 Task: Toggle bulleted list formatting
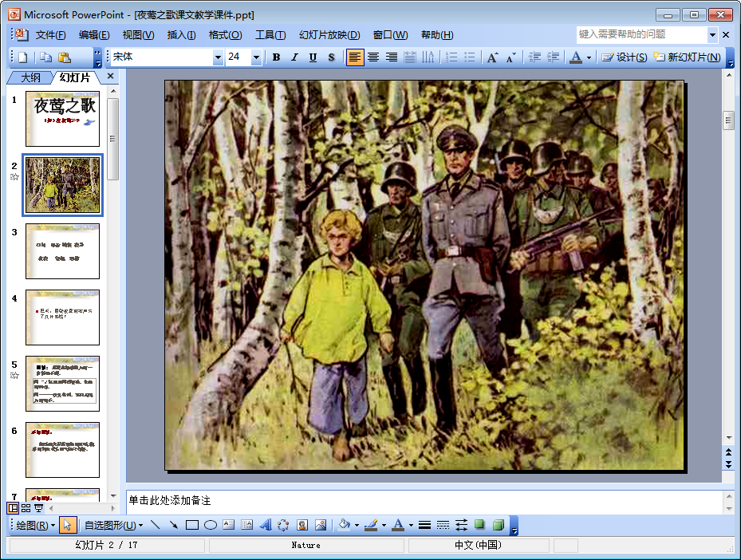(470, 57)
